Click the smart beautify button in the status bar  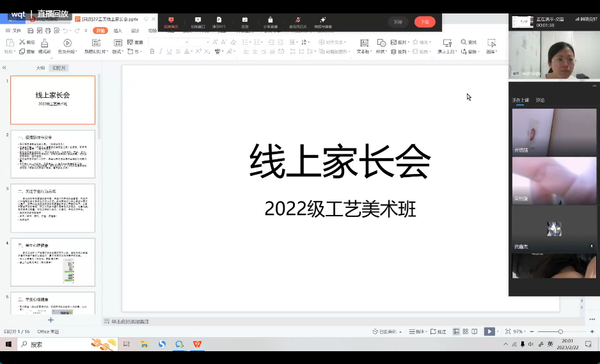pyautogui.click(x=387, y=331)
